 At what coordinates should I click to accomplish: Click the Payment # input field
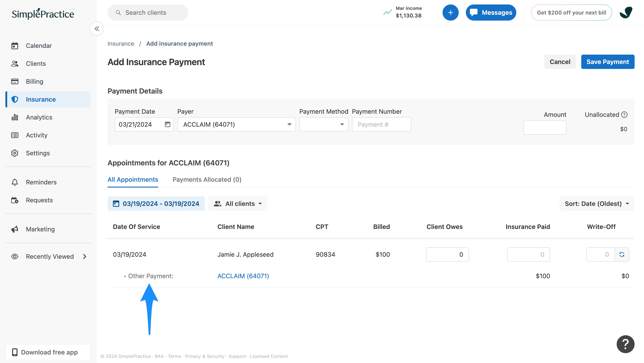[x=381, y=124]
